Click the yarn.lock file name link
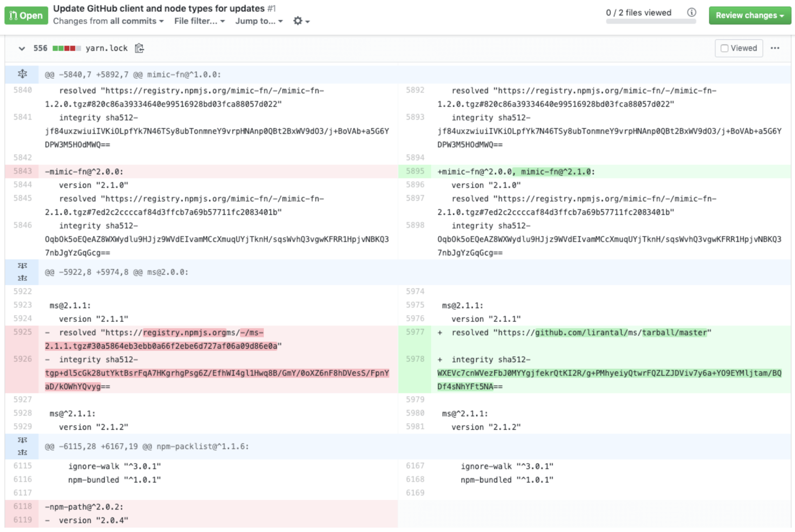This screenshot has width=795, height=532. pyautogui.click(x=106, y=48)
